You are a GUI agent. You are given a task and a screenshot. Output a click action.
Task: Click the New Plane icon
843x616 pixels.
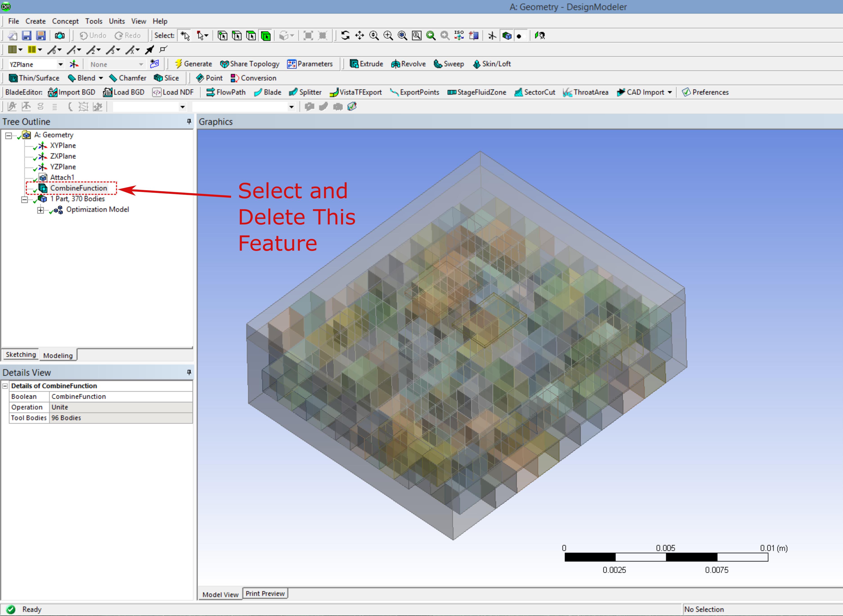click(74, 64)
